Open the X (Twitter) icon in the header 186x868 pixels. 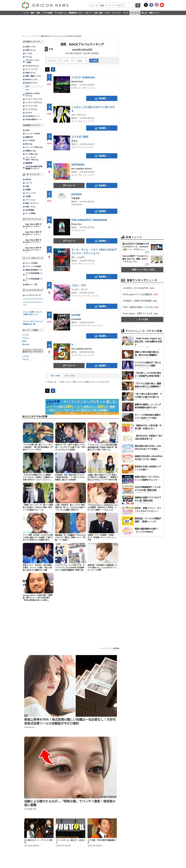(x=146, y=5)
